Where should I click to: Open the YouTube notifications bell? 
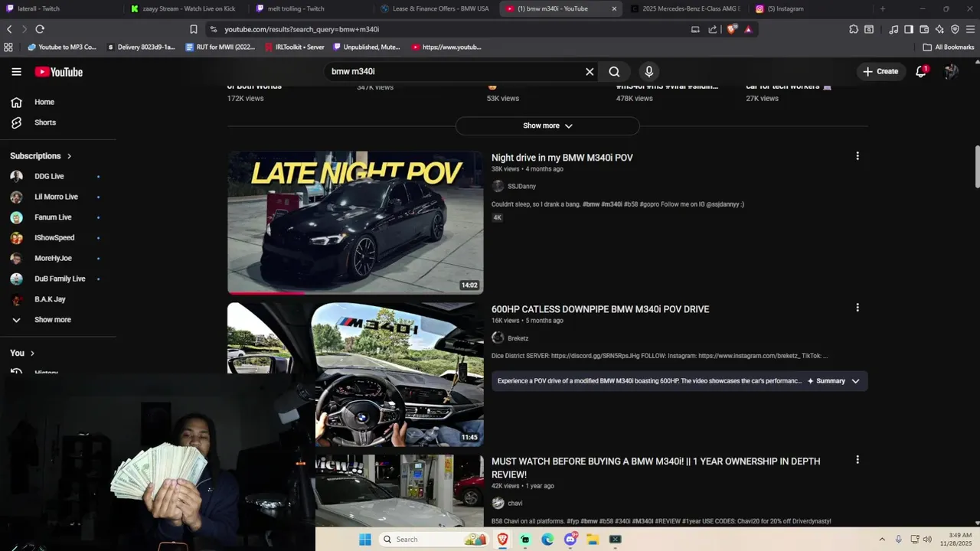click(x=921, y=71)
